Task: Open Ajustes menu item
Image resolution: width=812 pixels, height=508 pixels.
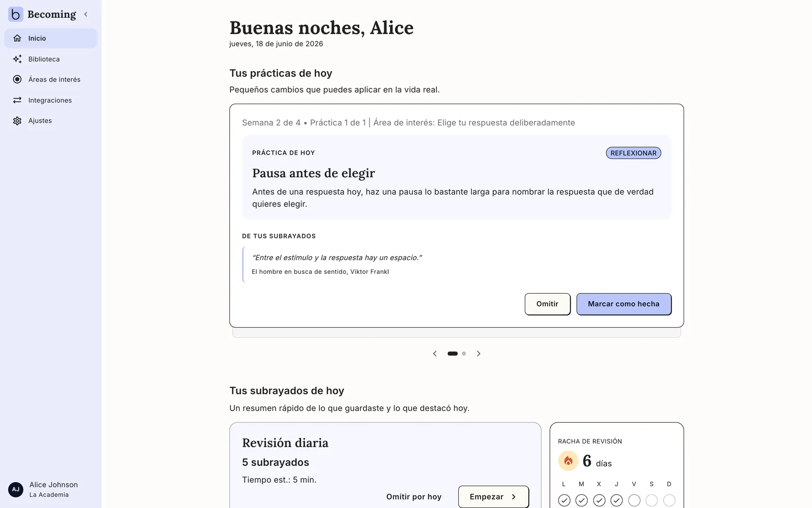Action: click(51, 121)
